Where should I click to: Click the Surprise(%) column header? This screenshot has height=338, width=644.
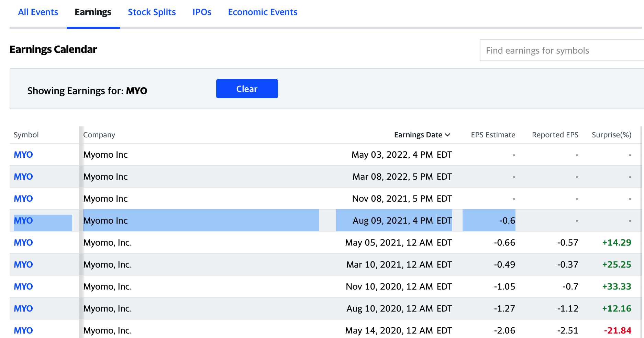click(611, 135)
